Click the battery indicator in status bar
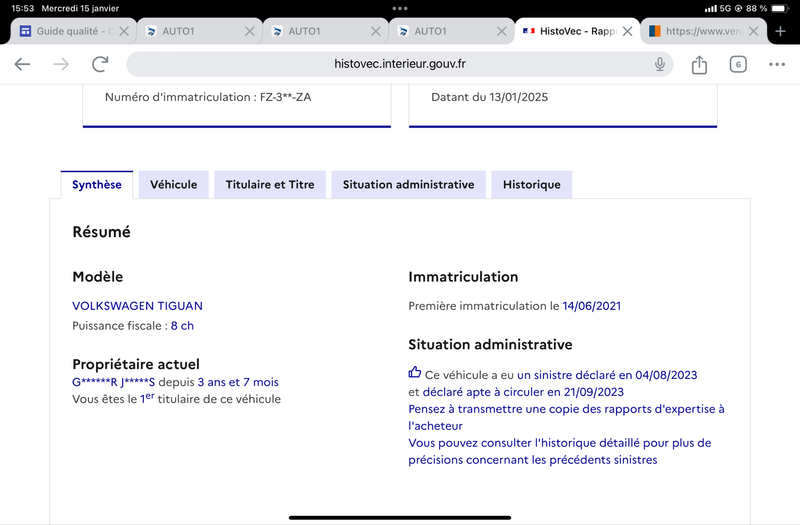 tap(781, 9)
